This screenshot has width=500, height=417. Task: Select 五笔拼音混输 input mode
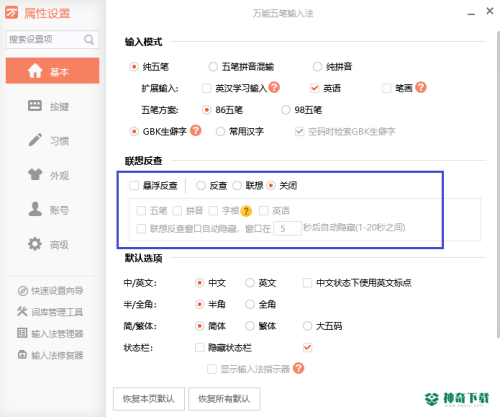pyautogui.click(x=213, y=67)
